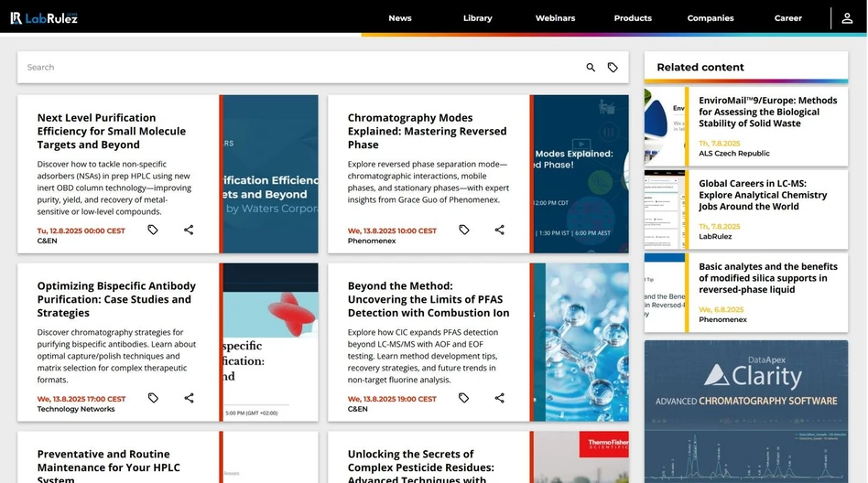Open the Library menu item
The width and height of the screenshot is (868, 483).
(x=477, y=18)
